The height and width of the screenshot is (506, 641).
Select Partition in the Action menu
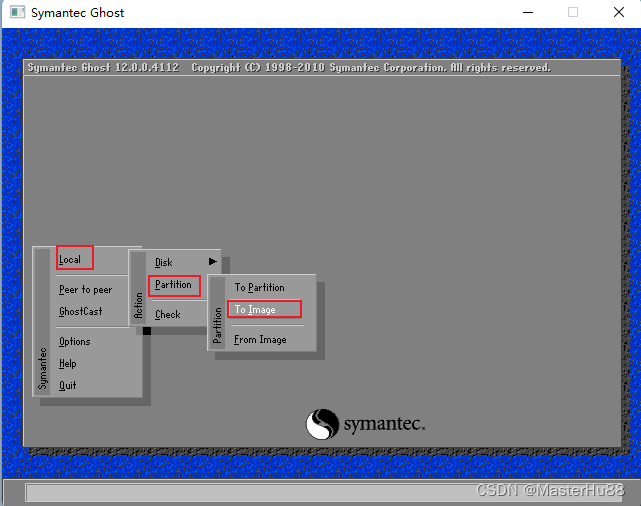[x=173, y=285]
